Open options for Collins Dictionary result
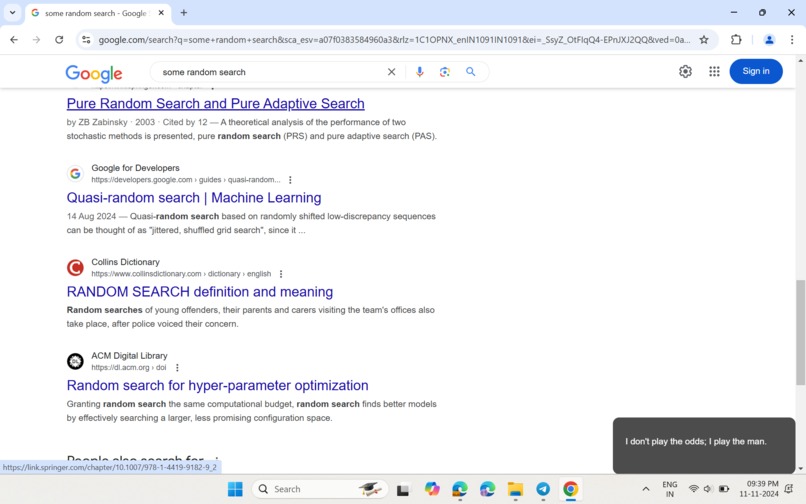Image resolution: width=806 pixels, height=504 pixels. click(281, 274)
